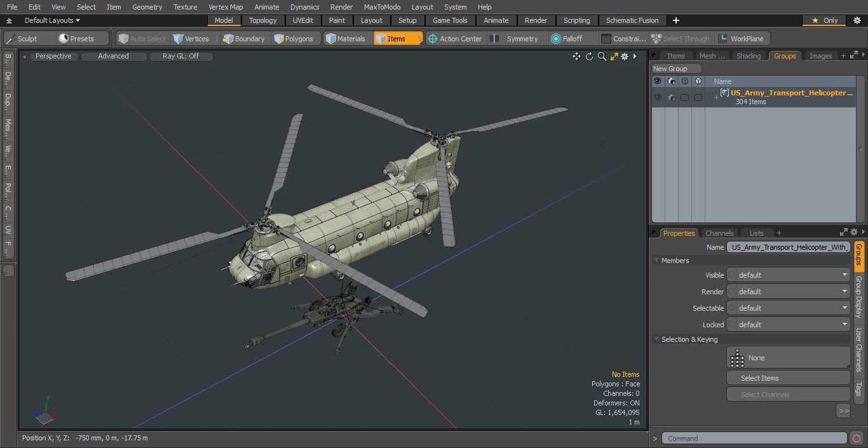
Task: Click the viewport rotate icon
Action: 589,57
